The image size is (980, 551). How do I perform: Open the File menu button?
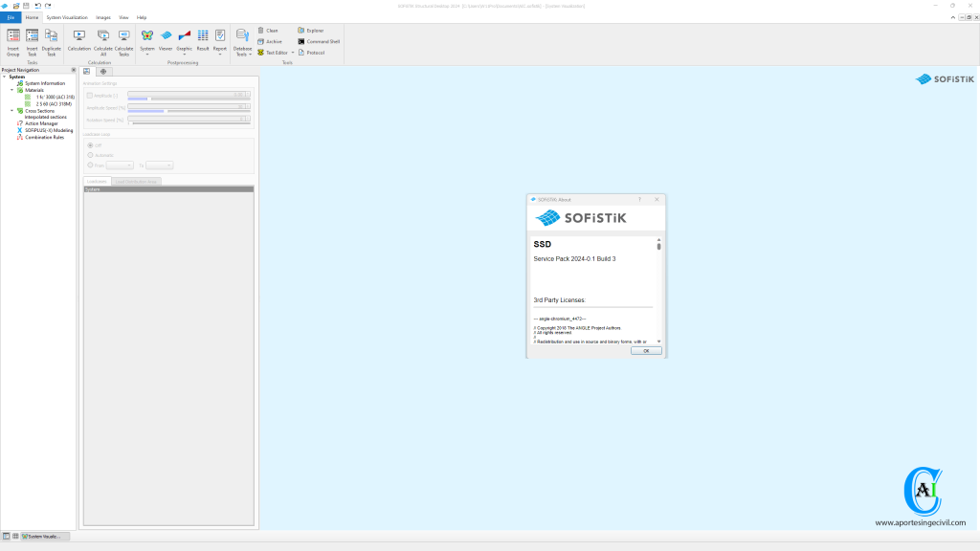tap(11, 17)
